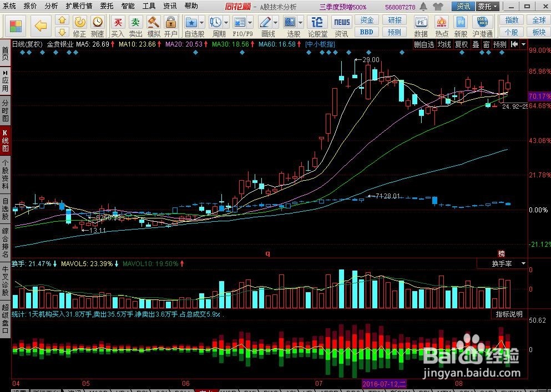Switch to the 牛叉诊股 sidebar tab
Image resolution: width=551 pixels, height=392 pixels.
5,281
